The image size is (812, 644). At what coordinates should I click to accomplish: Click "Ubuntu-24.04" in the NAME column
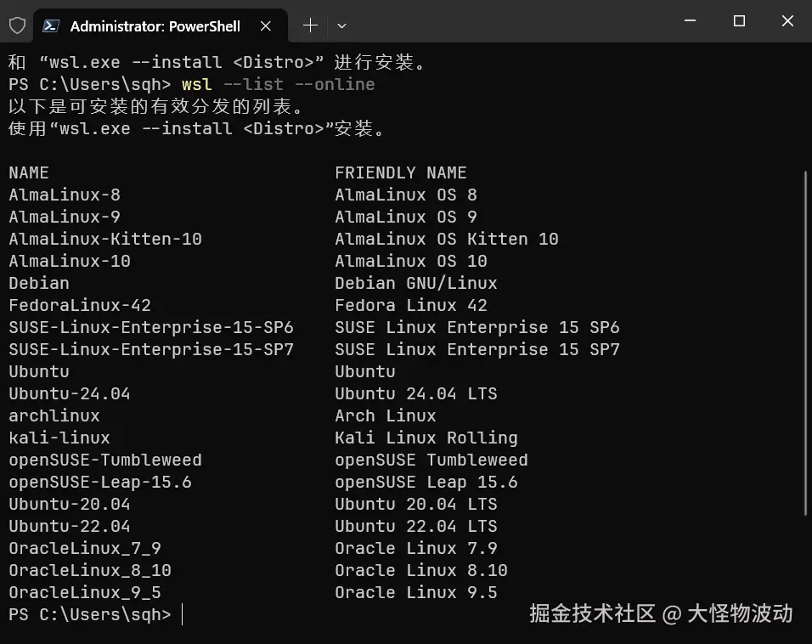pos(70,393)
